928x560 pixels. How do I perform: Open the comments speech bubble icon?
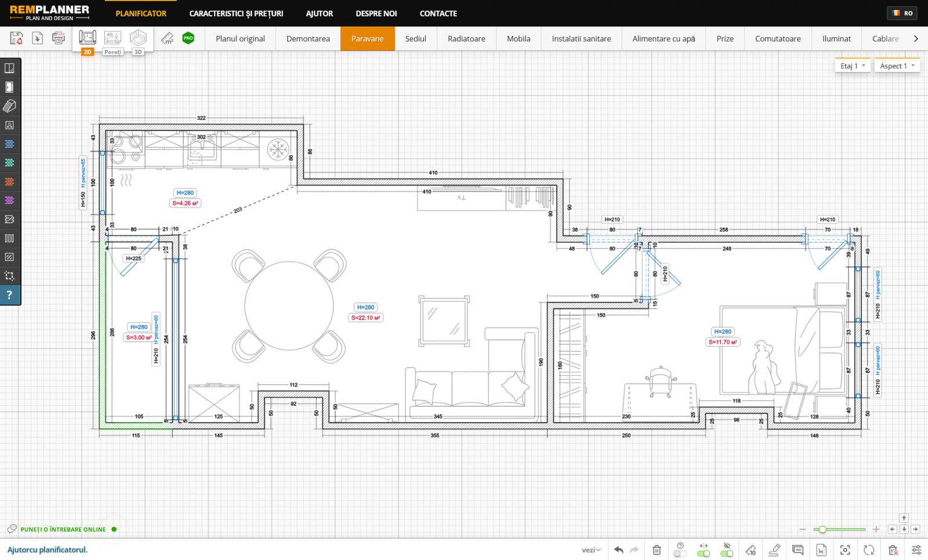[x=798, y=550]
